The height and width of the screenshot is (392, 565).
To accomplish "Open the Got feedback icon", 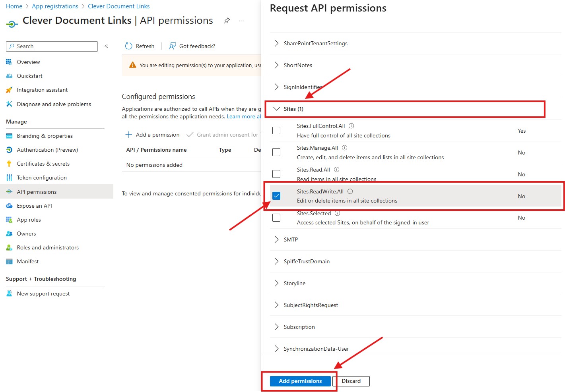I will 172,46.
